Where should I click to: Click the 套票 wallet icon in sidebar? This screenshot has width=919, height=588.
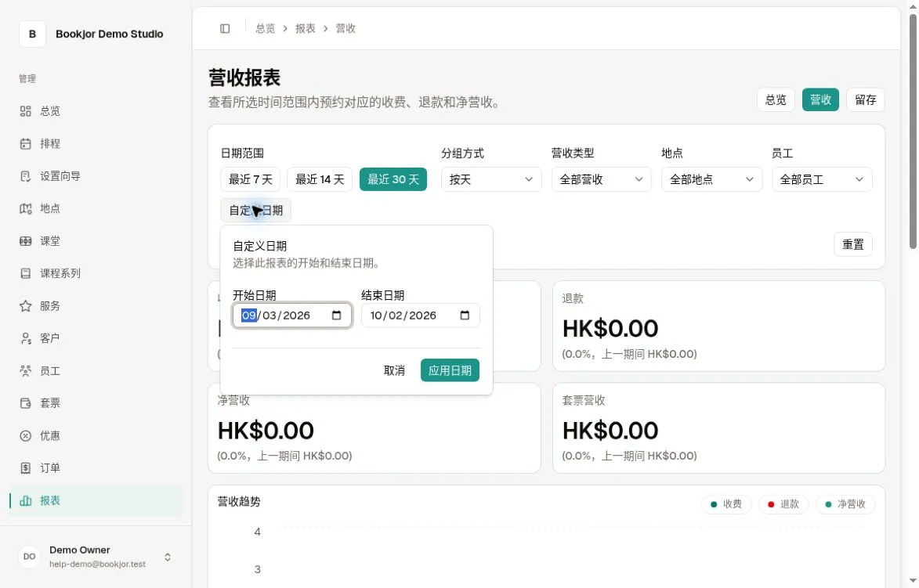point(25,403)
